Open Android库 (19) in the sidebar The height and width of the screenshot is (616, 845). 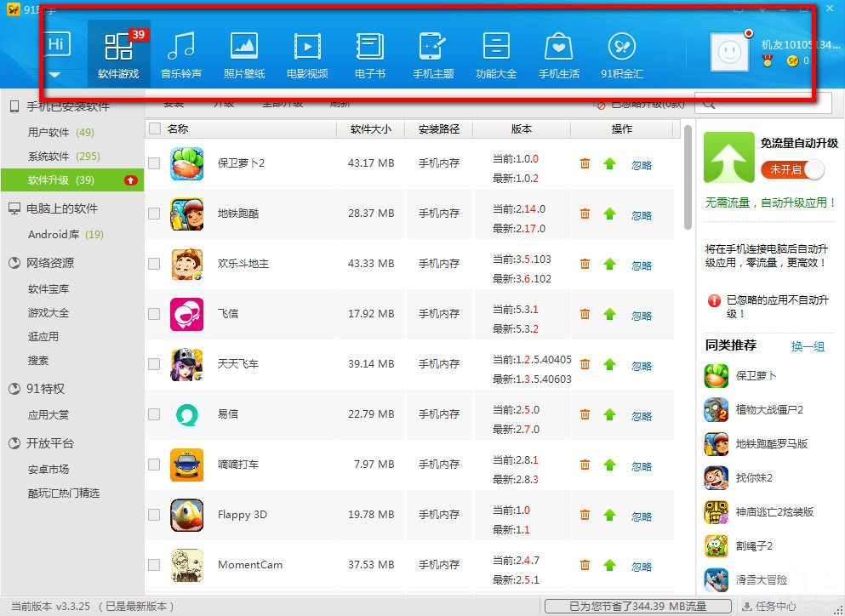click(66, 235)
